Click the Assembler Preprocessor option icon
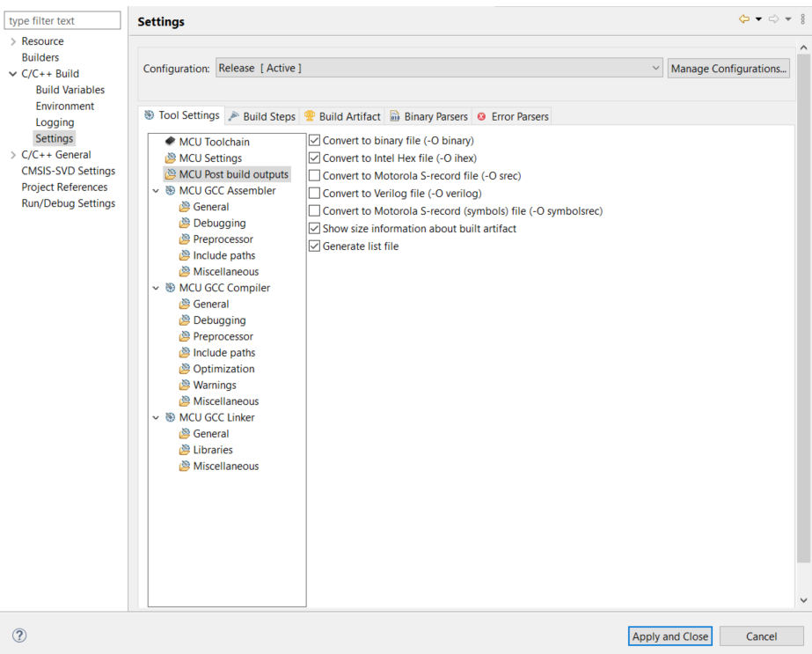This screenshot has height=654, width=812. pyautogui.click(x=185, y=239)
